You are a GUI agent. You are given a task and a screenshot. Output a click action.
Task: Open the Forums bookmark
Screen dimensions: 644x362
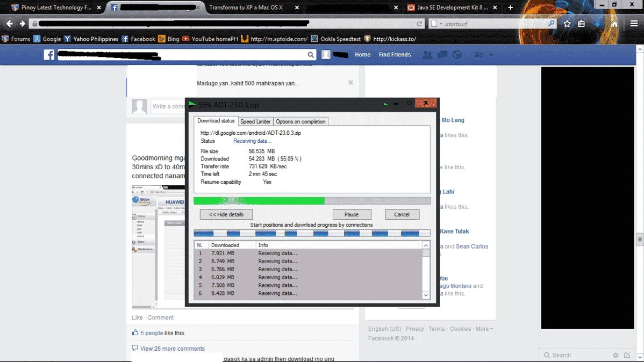click(x=16, y=39)
